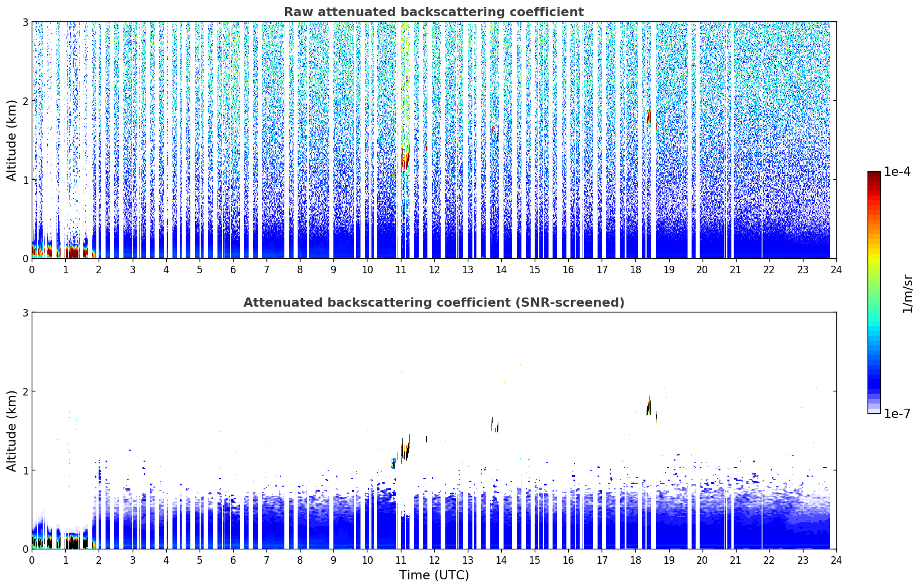920x588 pixels.
Task: Click the '1' time tick under the top plot
Action: point(65,269)
